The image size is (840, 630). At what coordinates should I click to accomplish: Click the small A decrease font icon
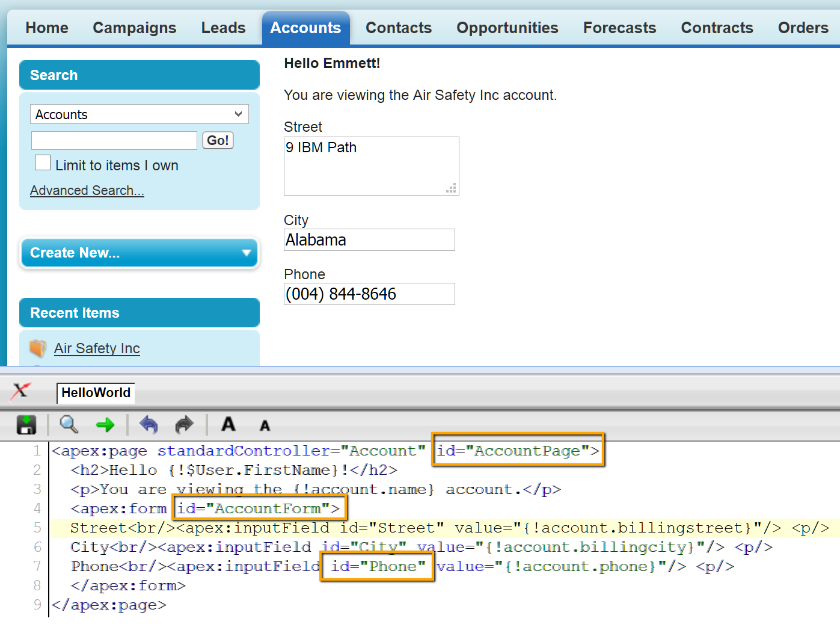(x=265, y=426)
